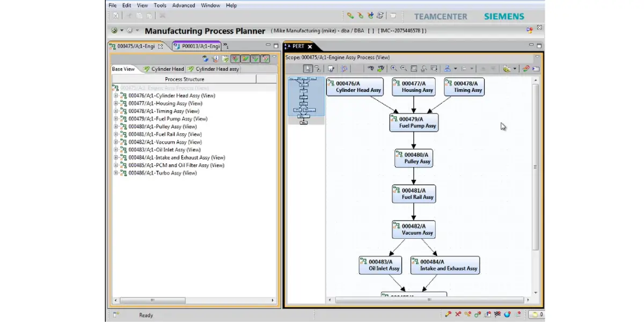The image size is (644, 322).
Task: Click the zoom area rectangle icon in PERT toolbar
Action: point(434,69)
